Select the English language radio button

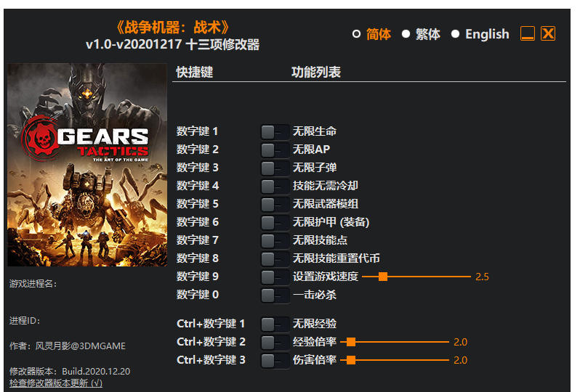click(x=455, y=34)
